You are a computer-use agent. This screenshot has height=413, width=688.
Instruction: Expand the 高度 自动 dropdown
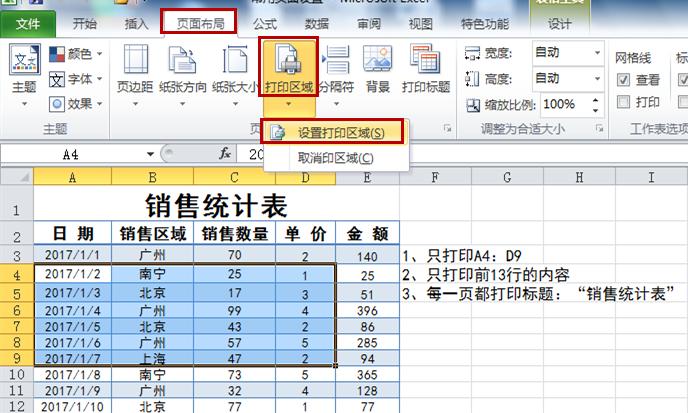[597, 79]
